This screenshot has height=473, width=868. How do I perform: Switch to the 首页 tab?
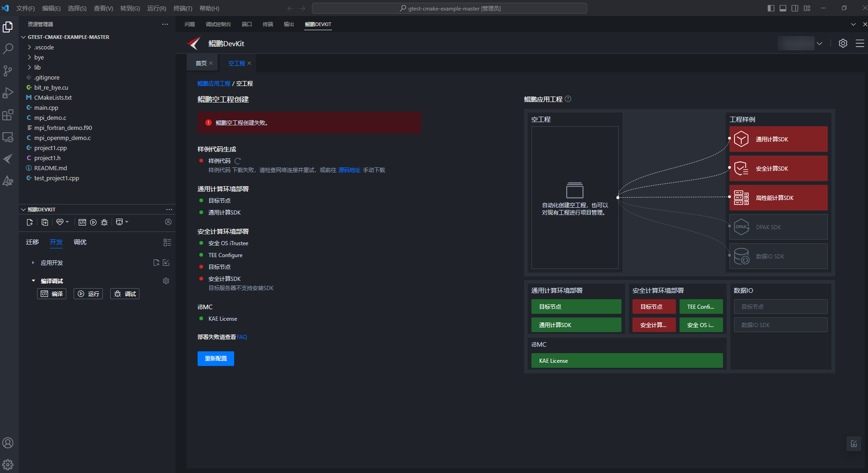click(201, 63)
